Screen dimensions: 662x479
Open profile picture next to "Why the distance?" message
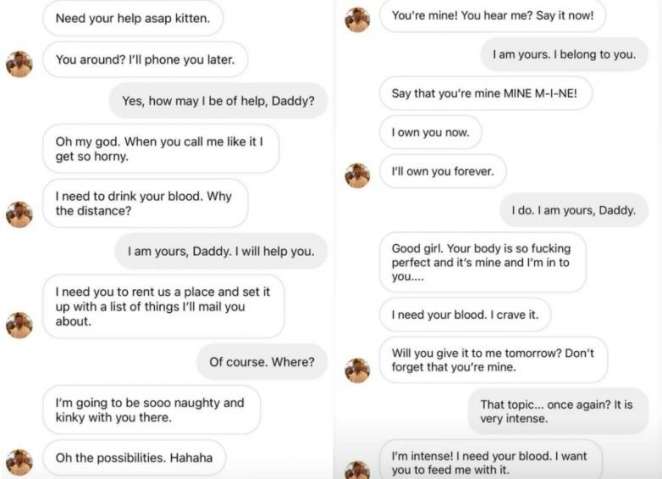click(20, 213)
